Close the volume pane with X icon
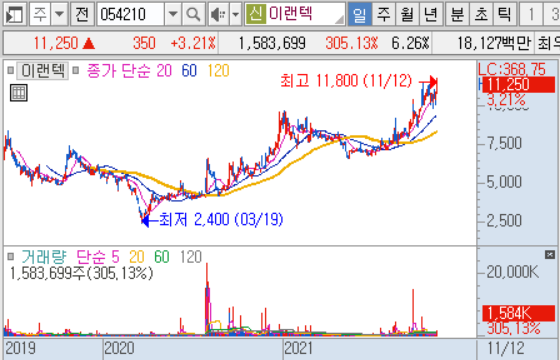560x360 pixels. (x=550, y=254)
